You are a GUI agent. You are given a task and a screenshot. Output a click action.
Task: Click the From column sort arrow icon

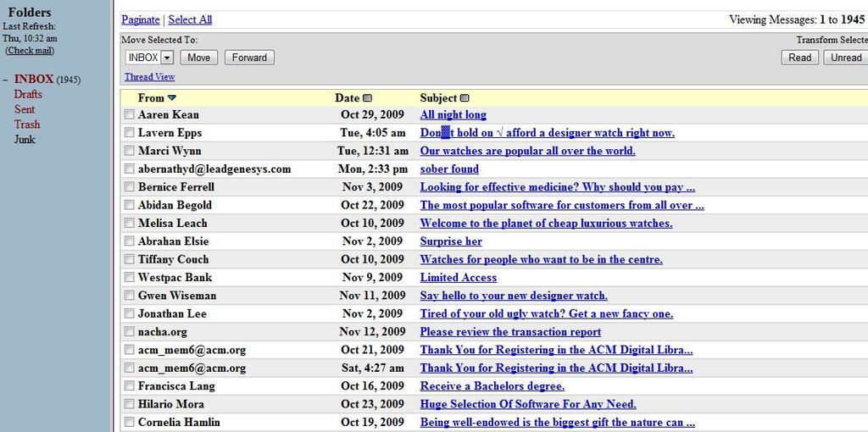point(171,98)
